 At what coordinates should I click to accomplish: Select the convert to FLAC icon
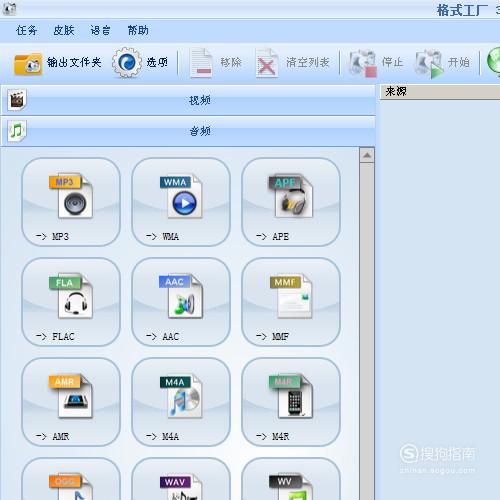(71, 302)
